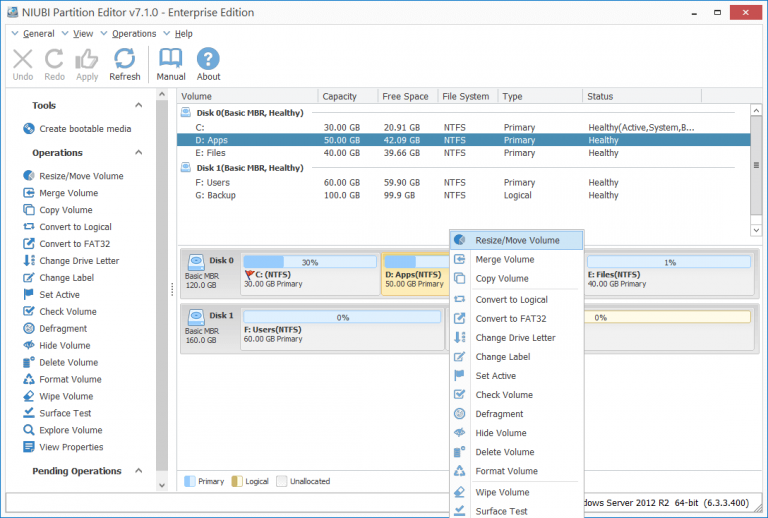The image size is (768, 518).
Task: Click the Explore Volume magnifier icon in sidebar
Action: (x=28, y=430)
